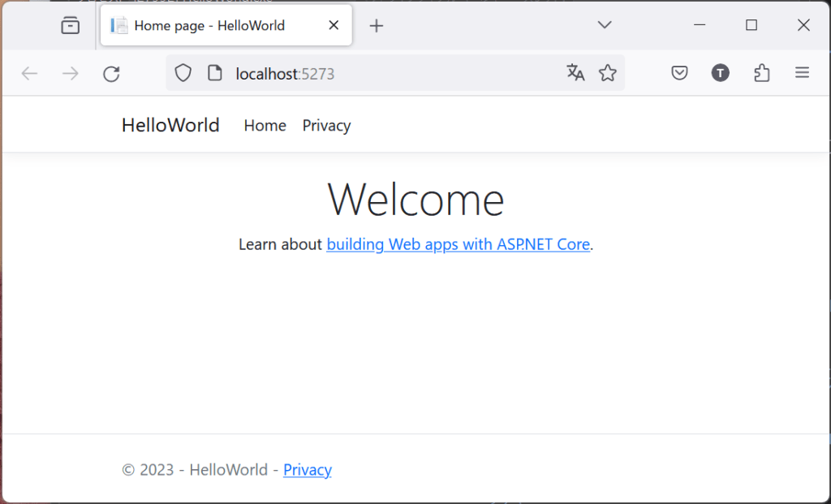Open building Web apps with ASP.NET Core link
Screen dimensions: 831x504
click(x=458, y=244)
